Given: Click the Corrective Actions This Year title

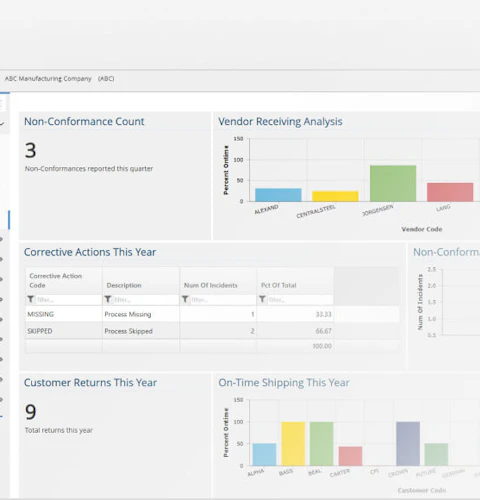Looking at the screenshot, I should tap(90, 252).
